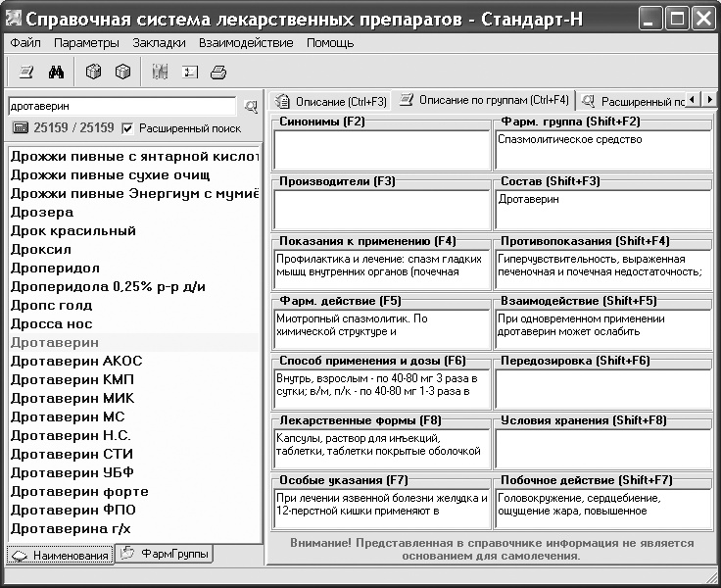Click the Побочное действие (Shift+F7) header
The height and width of the screenshot is (588, 721).
(x=586, y=480)
